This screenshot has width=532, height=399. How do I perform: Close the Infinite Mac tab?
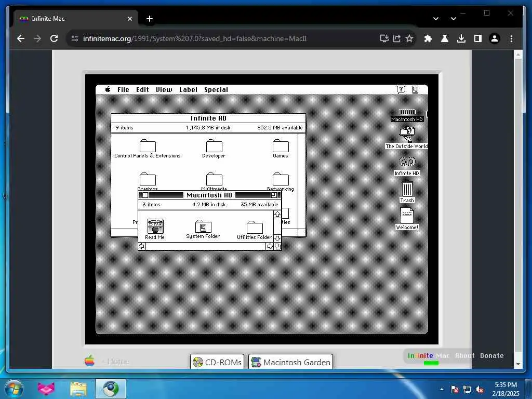[x=130, y=19]
